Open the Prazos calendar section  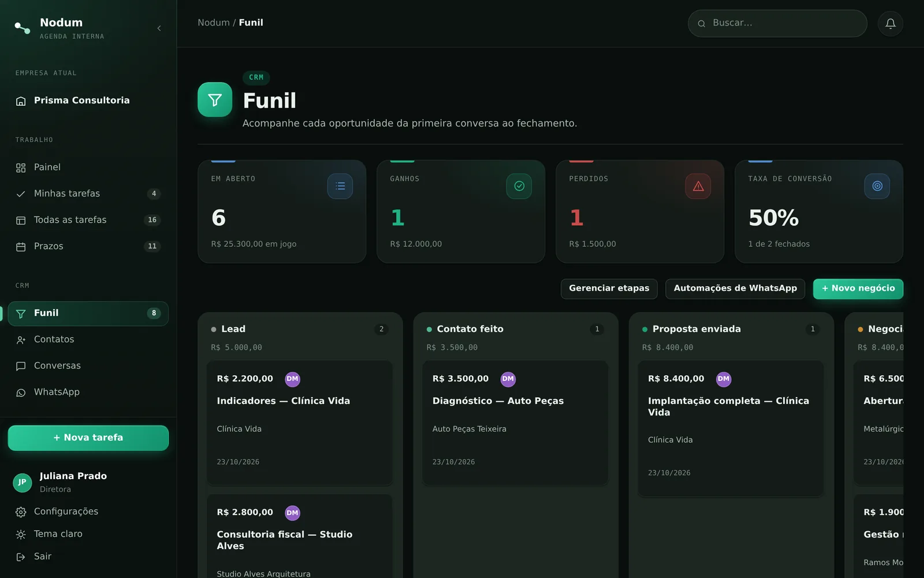88,246
